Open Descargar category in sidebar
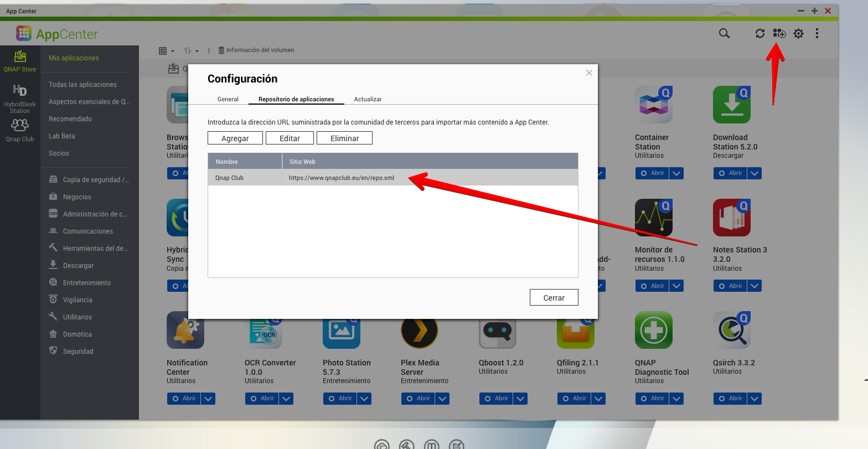Image resolution: width=868 pixels, height=449 pixels. click(71, 266)
